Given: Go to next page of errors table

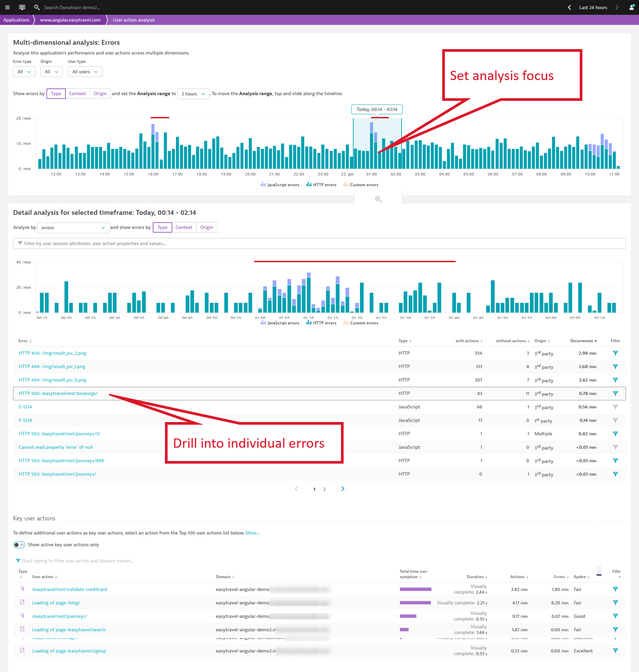Looking at the screenshot, I should tap(343, 489).
